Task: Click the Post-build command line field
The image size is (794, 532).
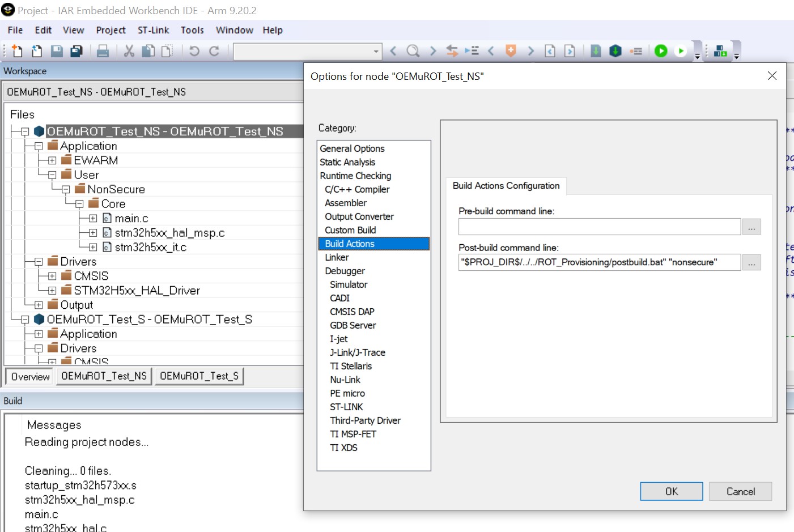Action: 600,262
